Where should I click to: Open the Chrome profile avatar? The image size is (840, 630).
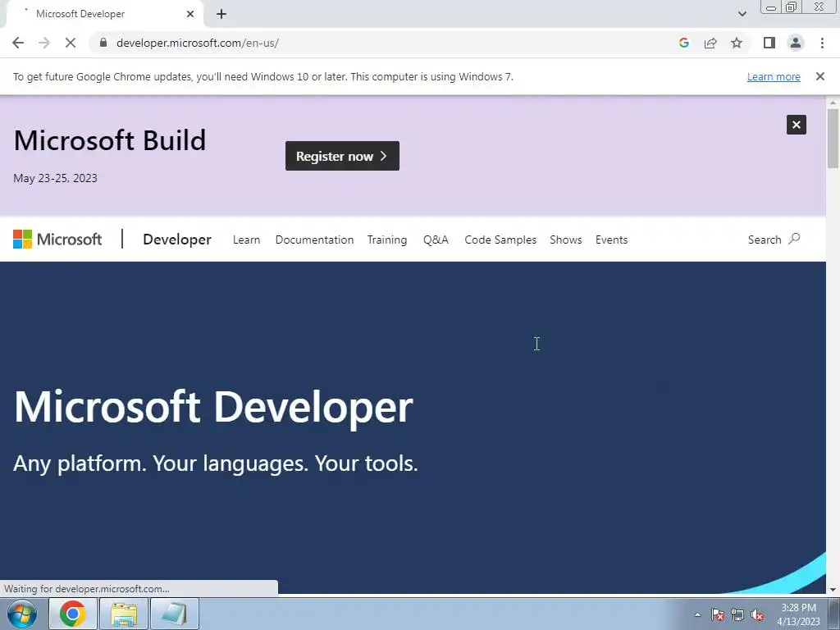pyautogui.click(x=796, y=43)
